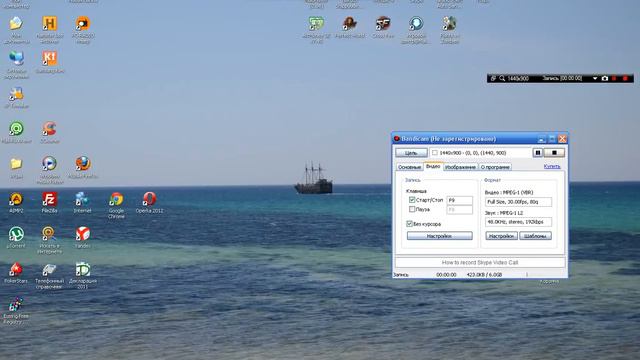This screenshot has width=640, height=360.
Task: Toggle the Без курсора checkbox
Action: pos(409,224)
